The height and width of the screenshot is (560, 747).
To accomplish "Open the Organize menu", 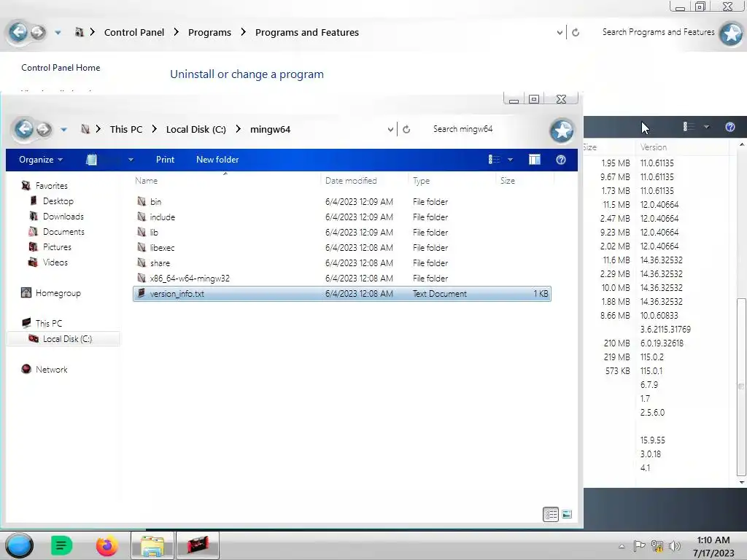I will pos(41,160).
